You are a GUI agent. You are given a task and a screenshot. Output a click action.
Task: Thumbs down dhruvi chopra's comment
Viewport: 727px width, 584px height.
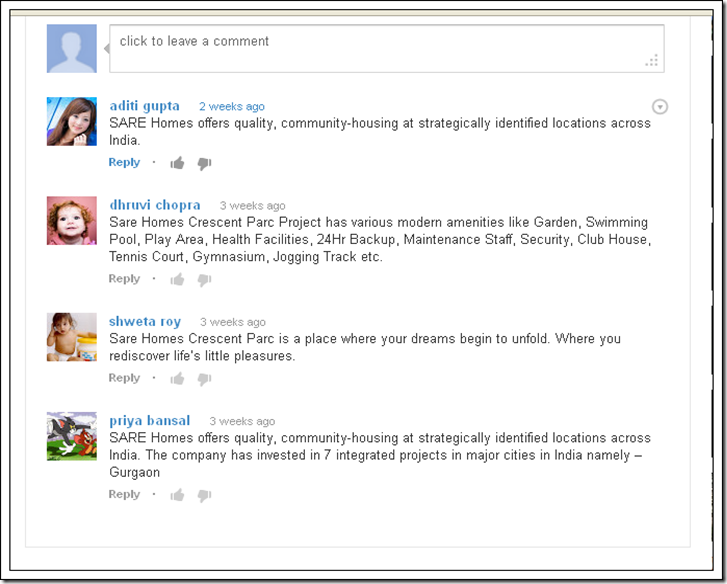(204, 280)
